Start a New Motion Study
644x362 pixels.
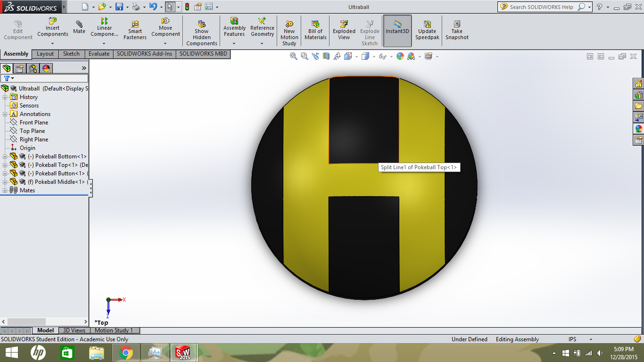tap(289, 33)
